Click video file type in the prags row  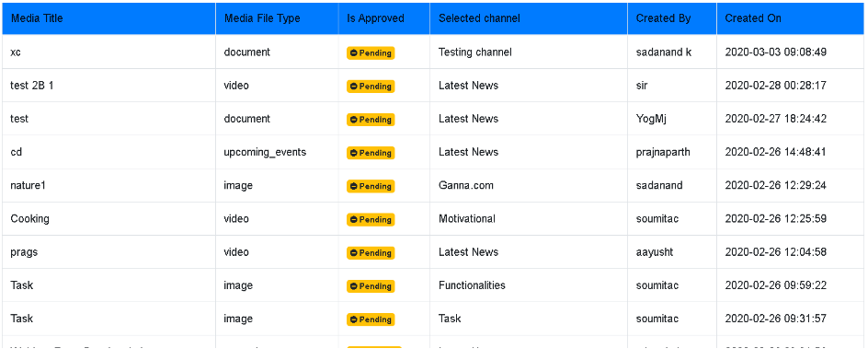click(236, 252)
